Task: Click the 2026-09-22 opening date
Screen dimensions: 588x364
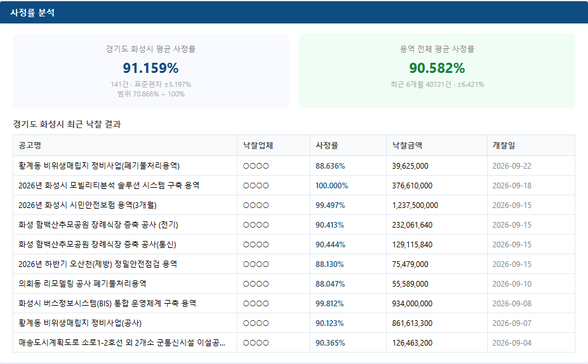Action: coord(512,166)
